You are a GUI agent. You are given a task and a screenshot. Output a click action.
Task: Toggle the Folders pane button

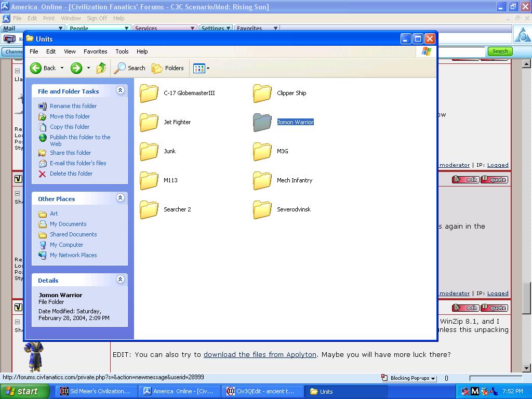click(x=168, y=68)
